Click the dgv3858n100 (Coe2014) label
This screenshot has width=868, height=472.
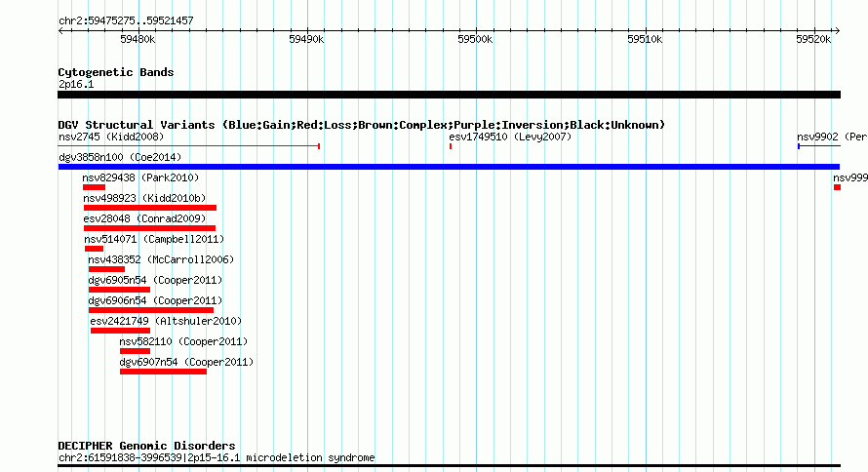click(x=120, y=157)
